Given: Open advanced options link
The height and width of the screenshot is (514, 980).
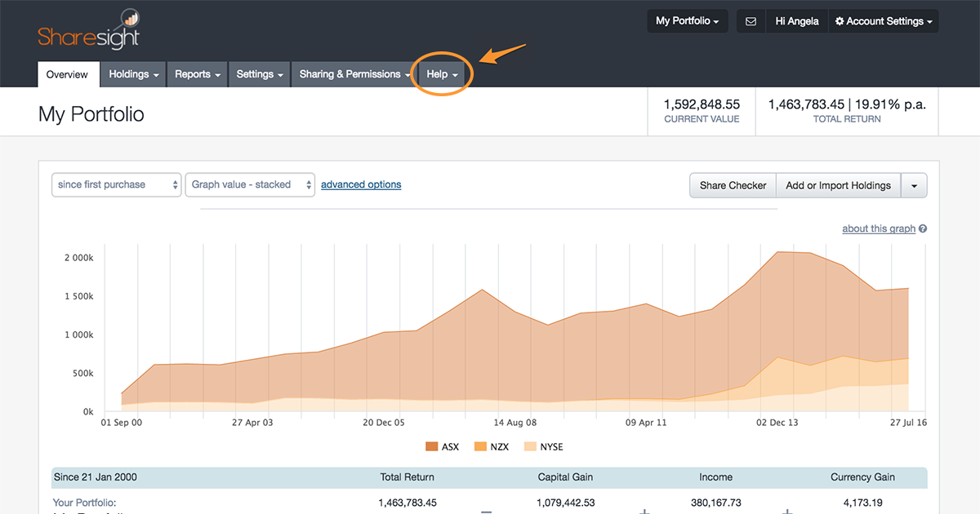Looking at the screenshot, I should (361, 184).
